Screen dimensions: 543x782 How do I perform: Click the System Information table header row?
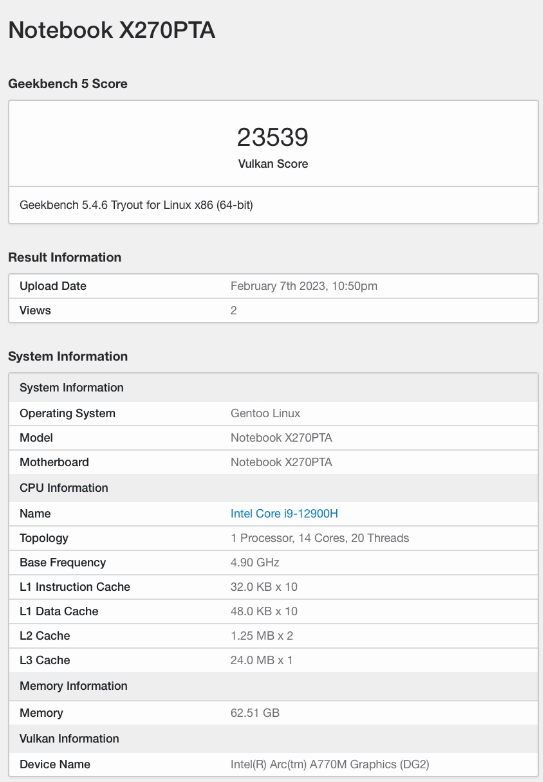tap(273, 388)
